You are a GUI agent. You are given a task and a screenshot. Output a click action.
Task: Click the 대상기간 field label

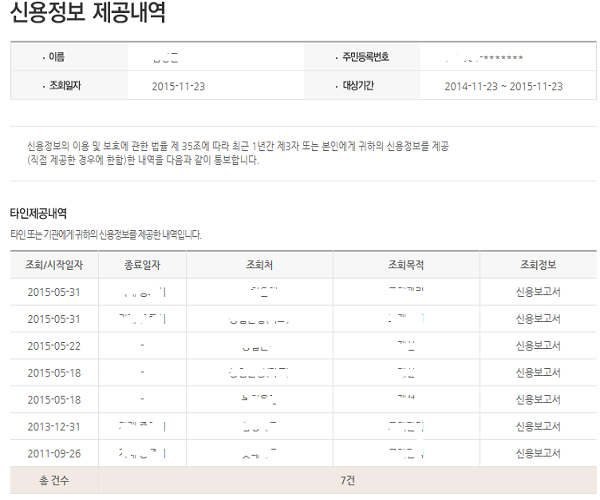pos(358,85)
